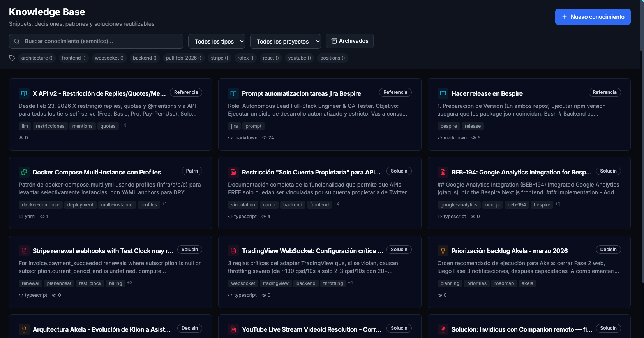Click the oauth tag

(269, 205)
